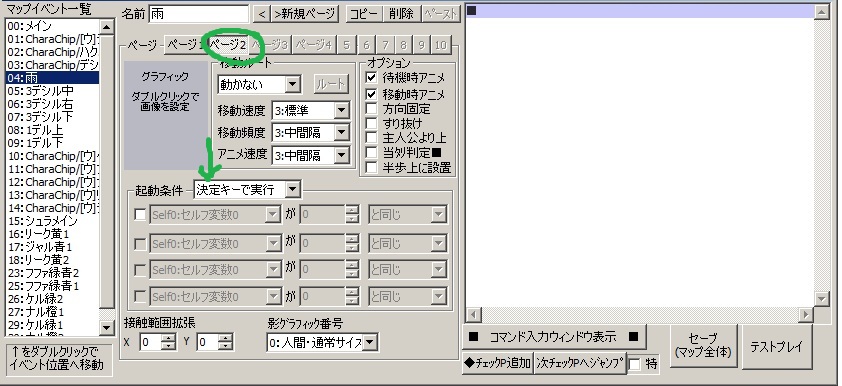Check the 当たり判定■ option
Viewport: 842px width, 386px height.
pos(371,152)
